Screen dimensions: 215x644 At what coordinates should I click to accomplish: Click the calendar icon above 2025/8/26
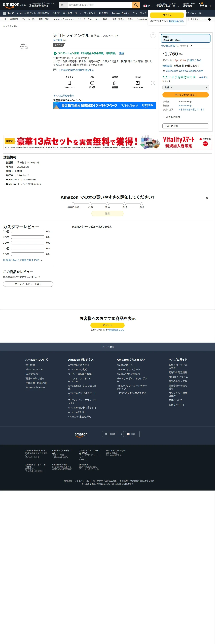(138, 83)
